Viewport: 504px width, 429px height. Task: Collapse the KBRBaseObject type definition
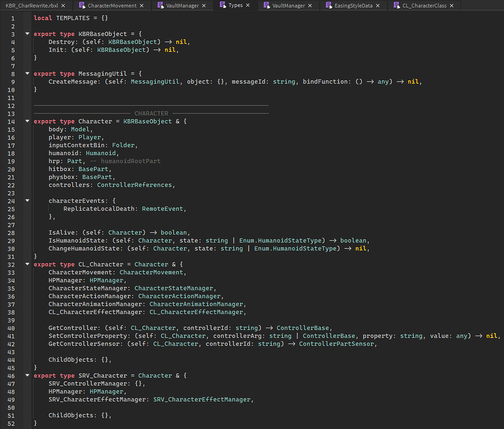(x=27, y=33)
